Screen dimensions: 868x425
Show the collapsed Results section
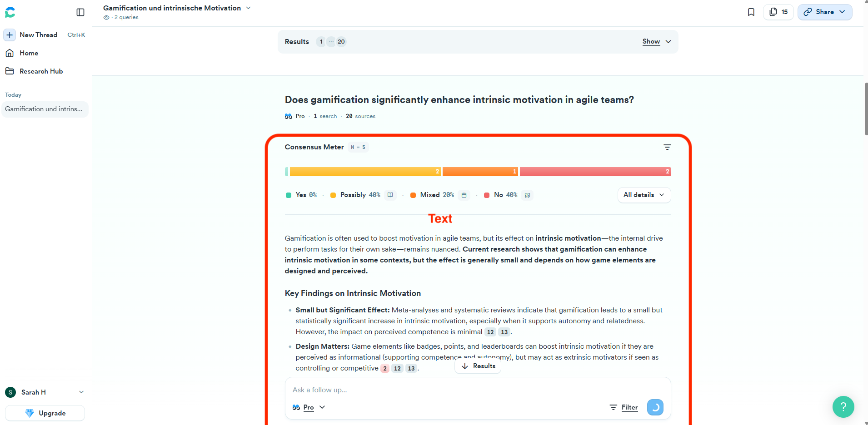(x=656, y=42)
